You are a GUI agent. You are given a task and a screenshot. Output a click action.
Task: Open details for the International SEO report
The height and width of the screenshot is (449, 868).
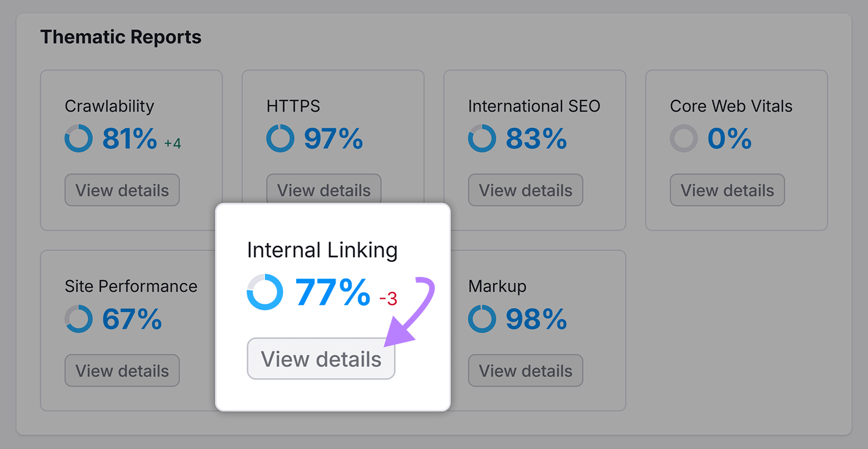click(x=525, y=190)
